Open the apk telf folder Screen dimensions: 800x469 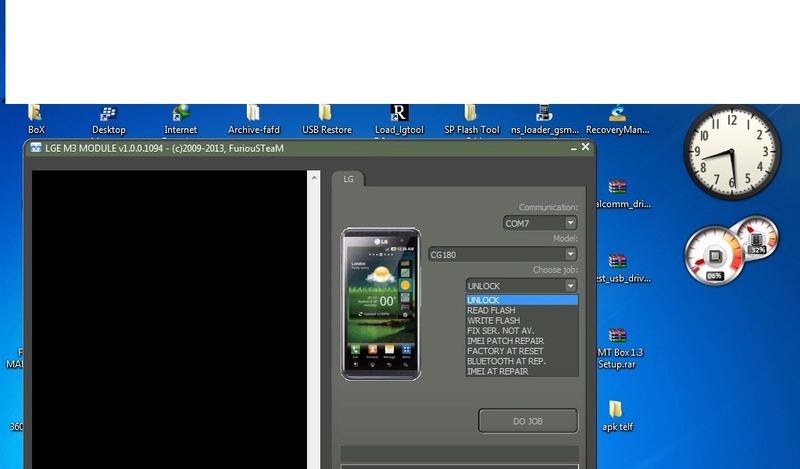pyautogui.click(x=617, y=416)
